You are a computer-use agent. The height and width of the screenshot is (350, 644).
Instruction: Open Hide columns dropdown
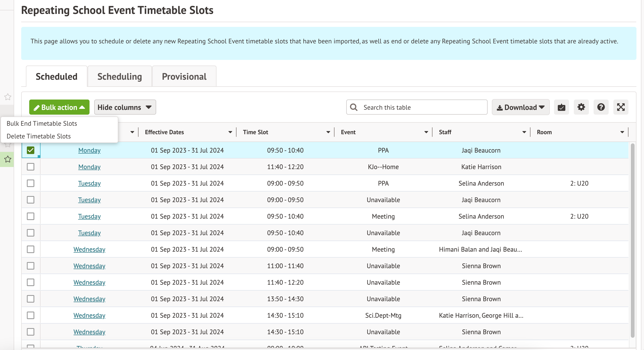pyautogui.click(x=125, y=107)
